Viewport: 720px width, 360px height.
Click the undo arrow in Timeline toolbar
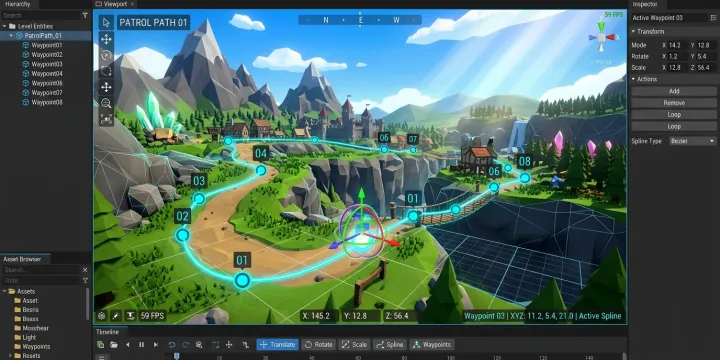(172, 344)
